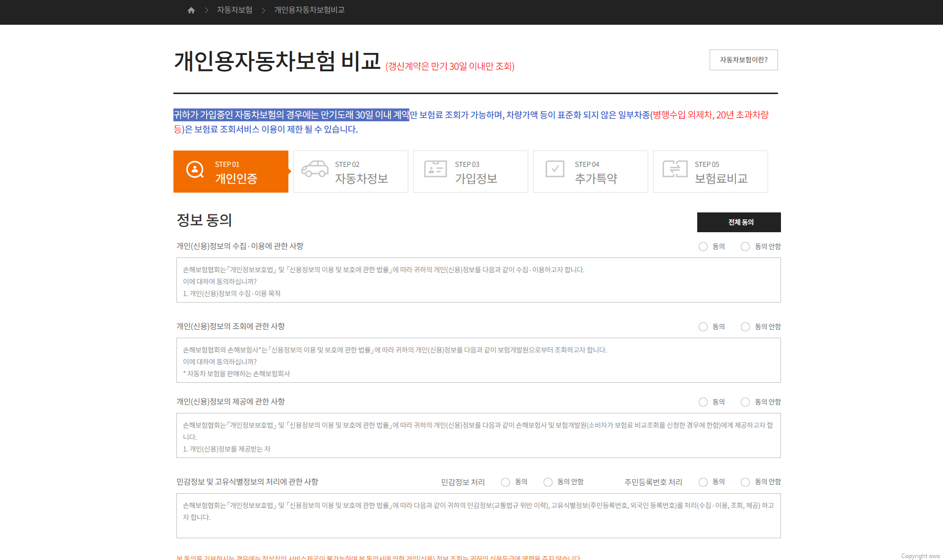
Task: Click the 수집·이용 terms text box
Action: pos(479,280)
